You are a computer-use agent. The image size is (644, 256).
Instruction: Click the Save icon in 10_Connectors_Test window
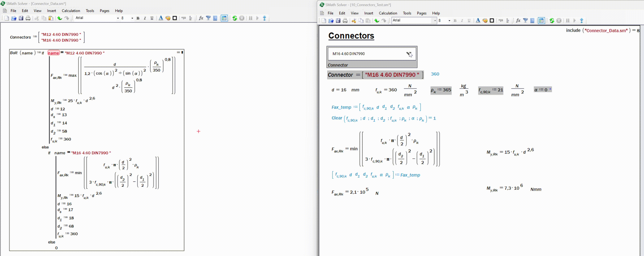(338, 21)
